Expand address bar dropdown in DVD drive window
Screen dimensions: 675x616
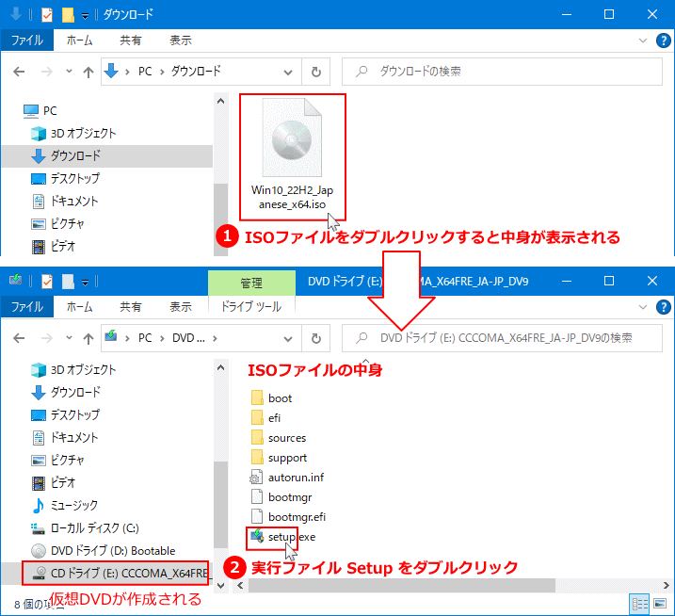tap(288, 338)
